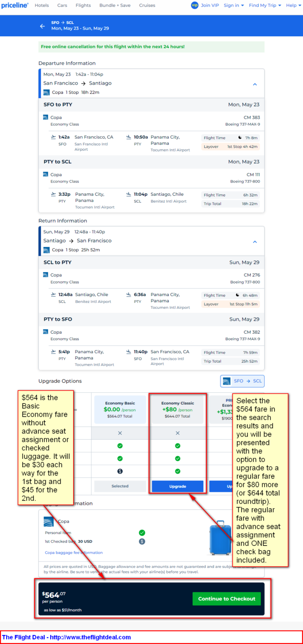Click takeoff icon beside 1:42a San Francisco
The width and height of the screenshot is (303, 644).
(54, 137)
